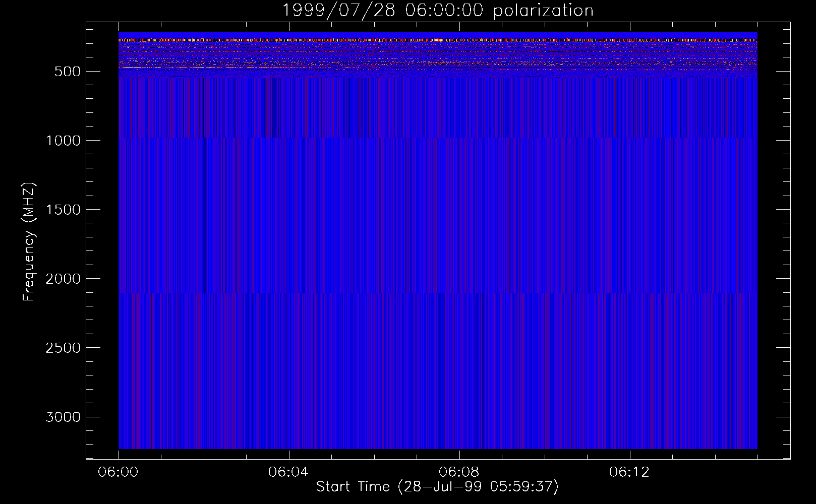Click the plot title '1999/07/28 06:00:00 polarization'
Screen dimensions: 816x504
pos(438,11)
